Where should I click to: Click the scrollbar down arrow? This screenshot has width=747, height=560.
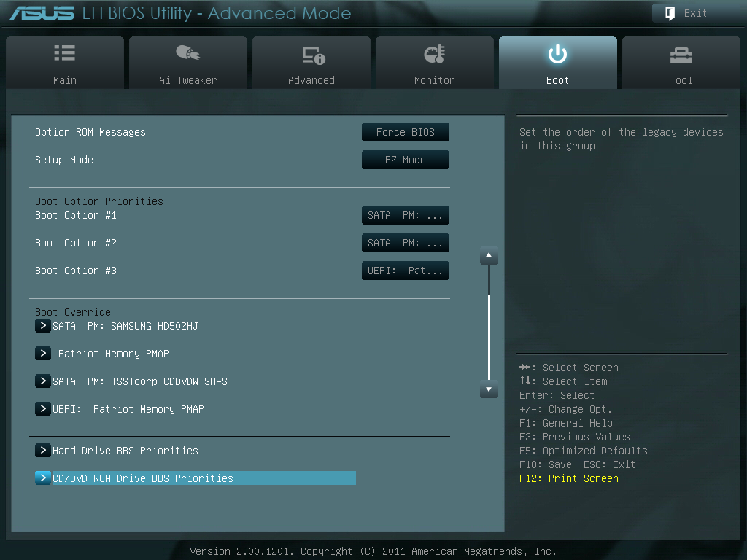(x=489, y=389)
